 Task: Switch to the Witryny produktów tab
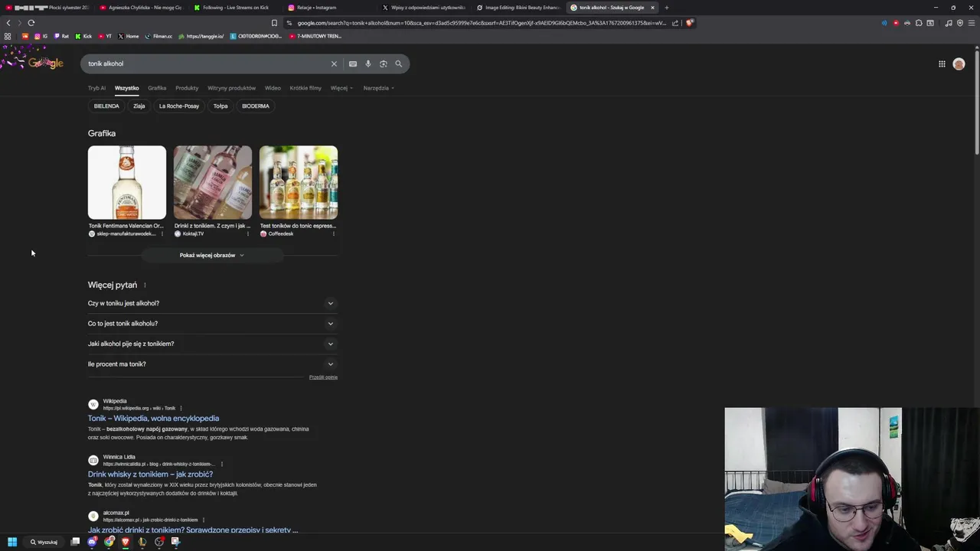coord(231,88)
